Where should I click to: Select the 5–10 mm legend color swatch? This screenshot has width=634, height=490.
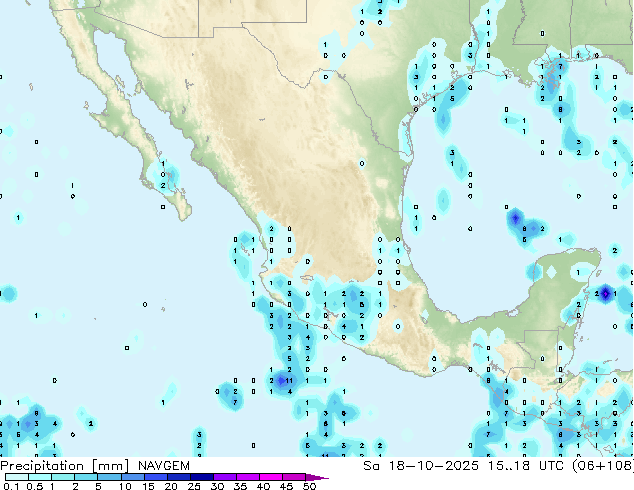pos(109,477)
